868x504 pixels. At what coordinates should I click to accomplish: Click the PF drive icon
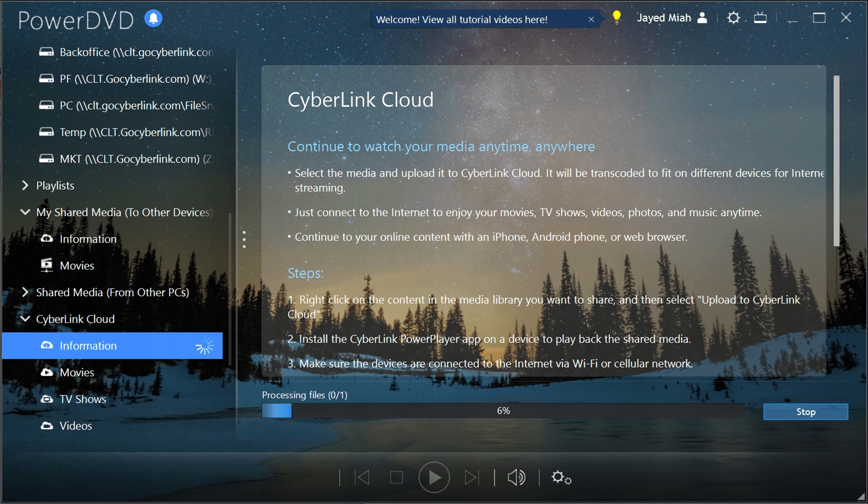(x=47, y=79)
